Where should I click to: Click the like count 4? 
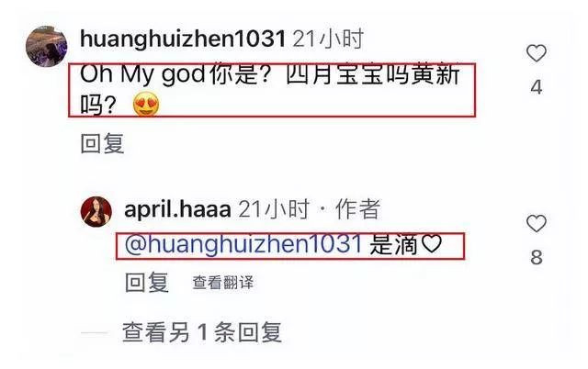pyautogui.click(x=537, y=87)
